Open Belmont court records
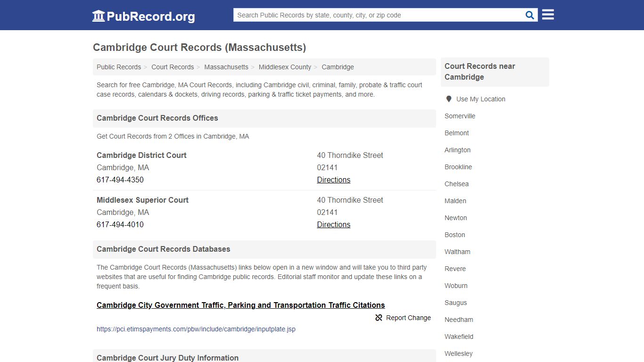The height and width of the screenshot is (362, 644). [456, 133]
